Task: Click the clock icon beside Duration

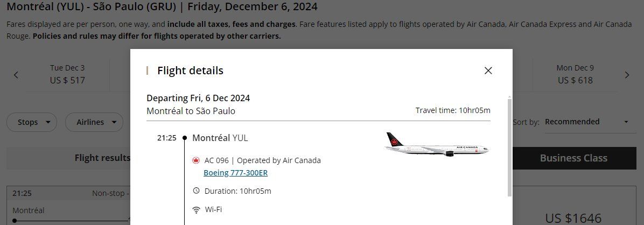Action: tap(196, 191)
